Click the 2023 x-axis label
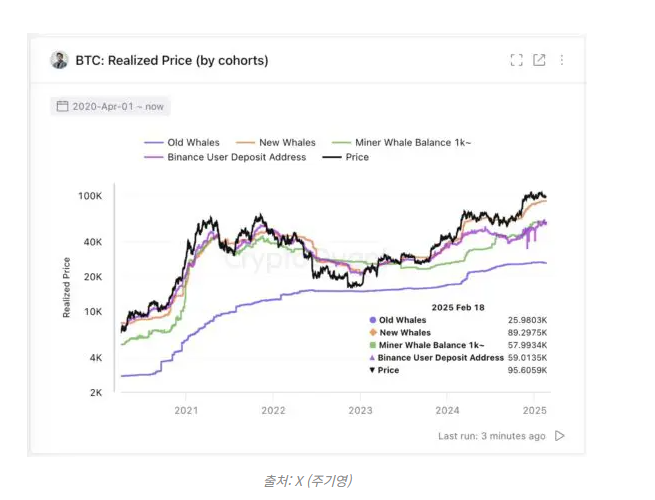This screenshot has height=500, width=655. 360,410
